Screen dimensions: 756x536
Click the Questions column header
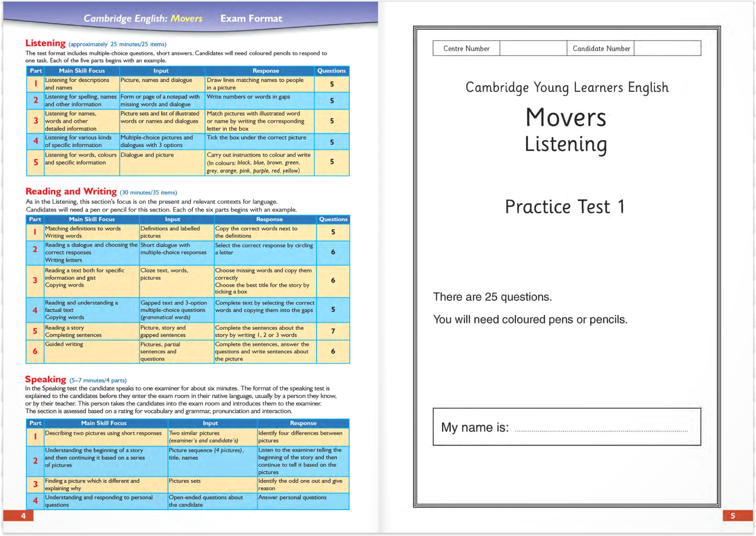pos(331,70)
